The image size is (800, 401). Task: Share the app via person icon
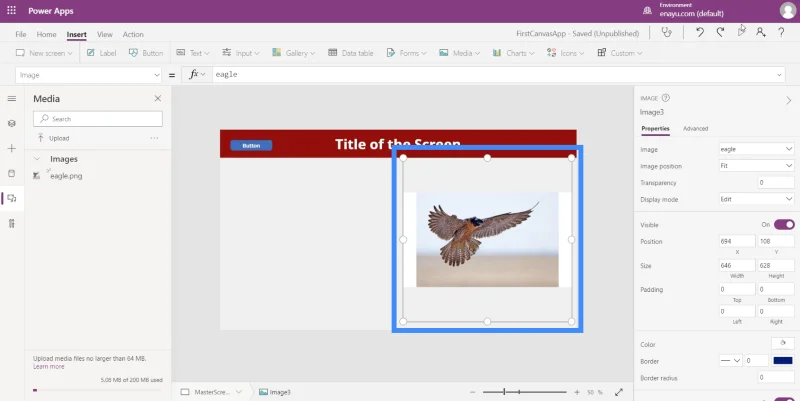[761, 33]
